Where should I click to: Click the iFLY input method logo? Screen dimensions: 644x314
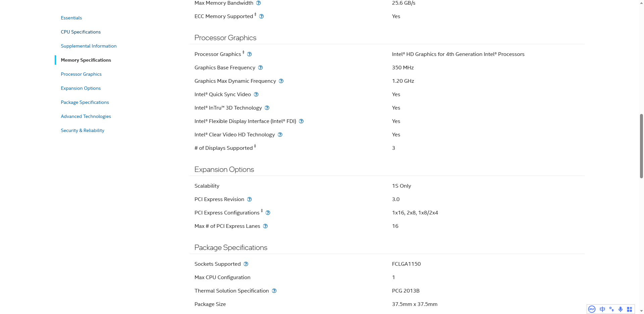click(x=592, y=309)
